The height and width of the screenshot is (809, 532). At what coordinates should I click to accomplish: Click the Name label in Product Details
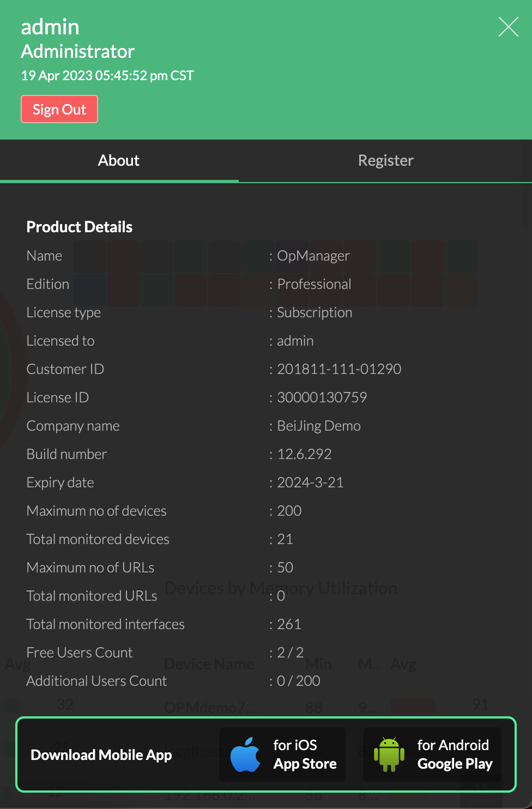click(x=44, y=256)
